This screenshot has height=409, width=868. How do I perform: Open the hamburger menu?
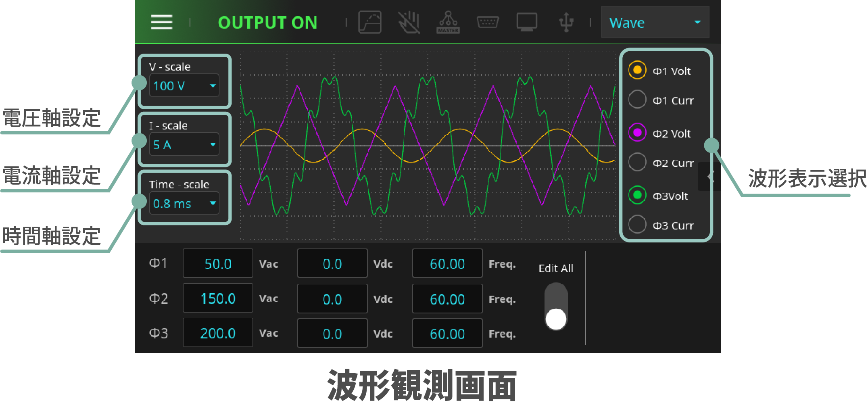click(161, 22)
